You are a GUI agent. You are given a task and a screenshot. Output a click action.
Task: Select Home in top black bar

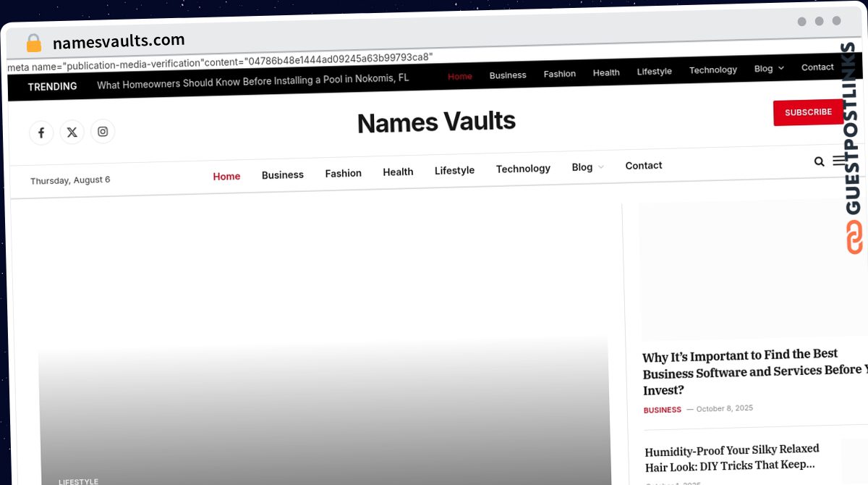[459, 76]
